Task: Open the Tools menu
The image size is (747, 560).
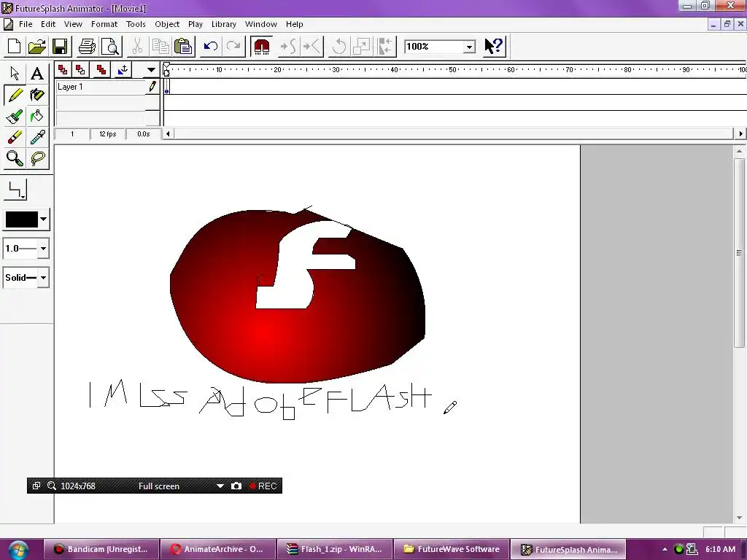Action: click(x=136, y=24)
